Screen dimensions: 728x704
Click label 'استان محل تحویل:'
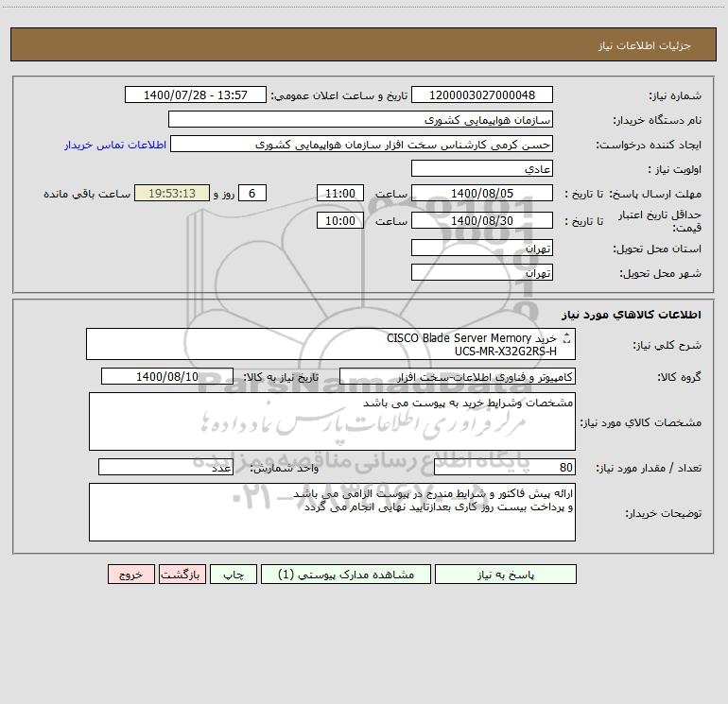(x=657, y=249)
